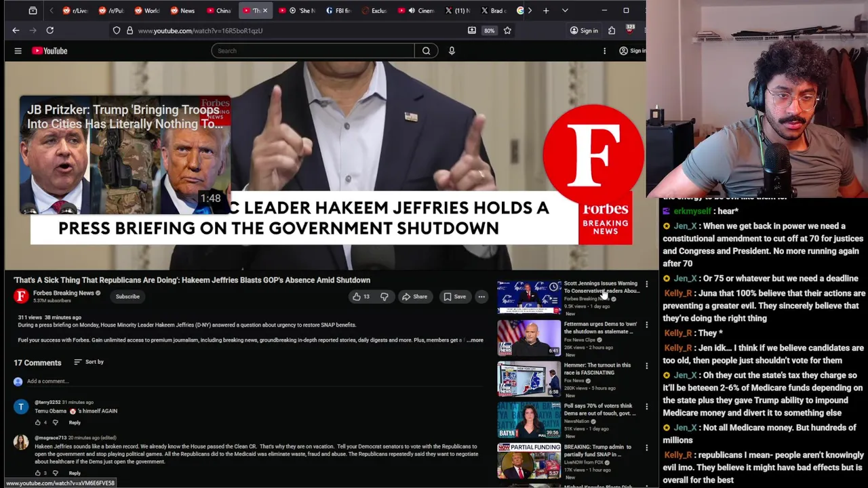
Task: Open a new browser tab with plus
Action: [546, 10]
